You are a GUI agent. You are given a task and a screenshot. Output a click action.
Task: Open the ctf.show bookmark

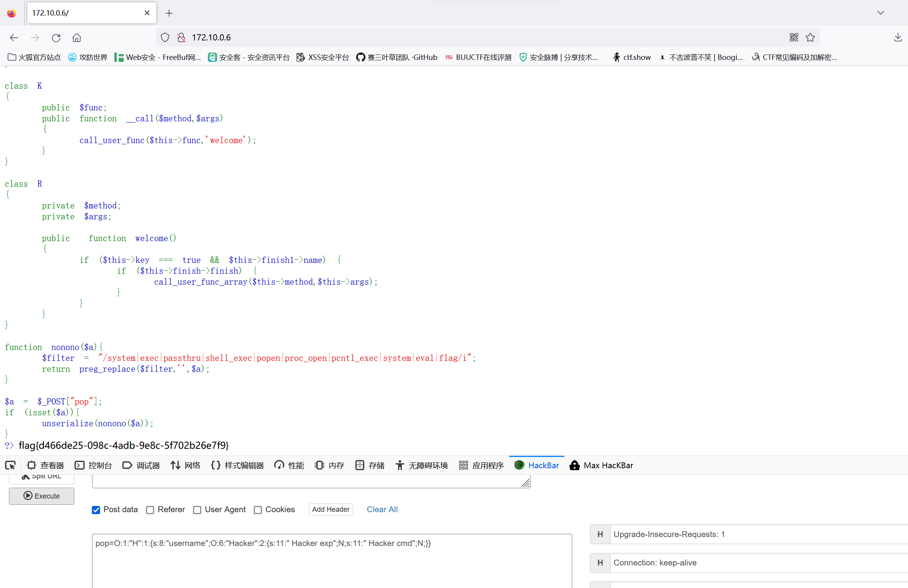pos(632,57)
